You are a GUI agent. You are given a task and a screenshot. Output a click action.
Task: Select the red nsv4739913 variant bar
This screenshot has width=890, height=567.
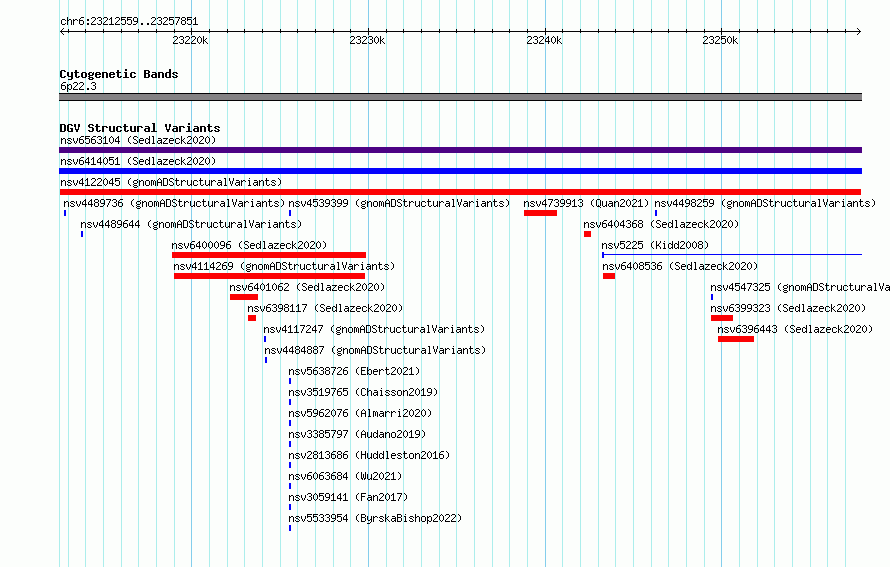(x=540, y=213)
